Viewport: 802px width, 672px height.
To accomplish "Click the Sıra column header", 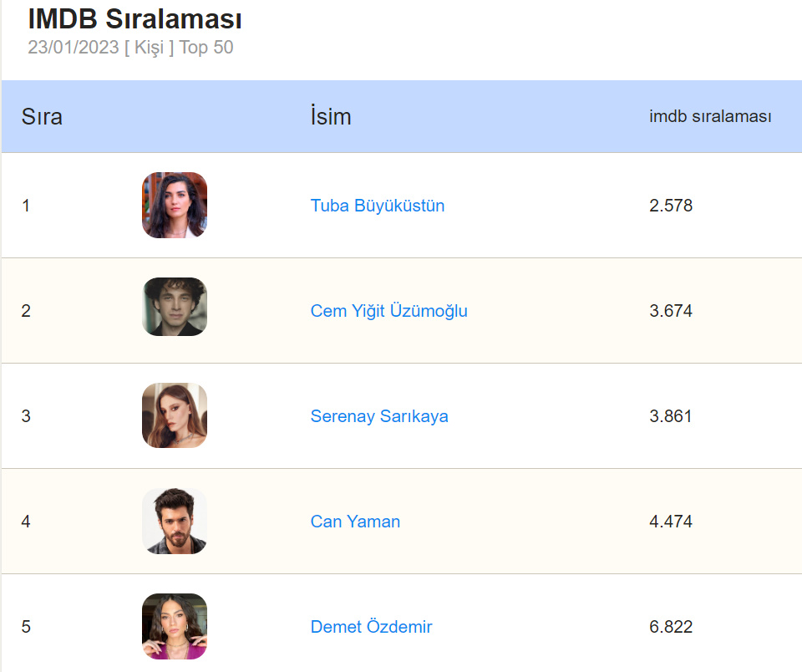I will (x=42, y=117).
